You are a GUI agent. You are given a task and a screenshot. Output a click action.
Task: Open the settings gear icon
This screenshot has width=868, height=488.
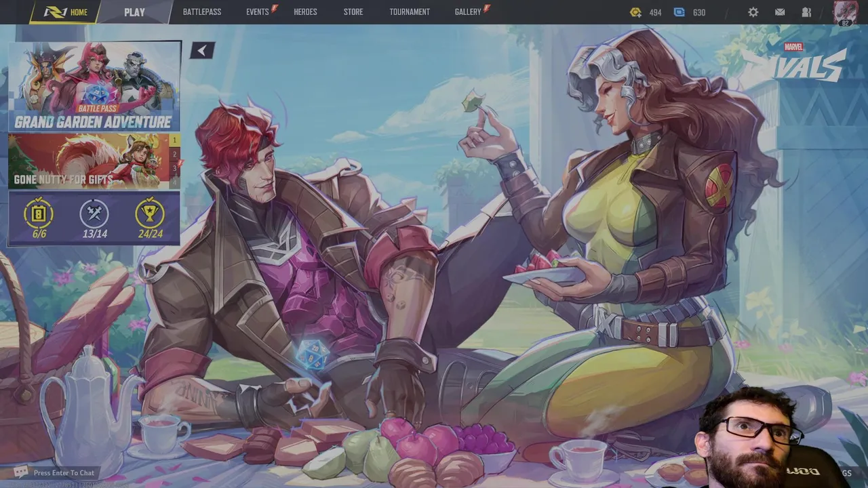pyautogui.click(x=753, y=12)
